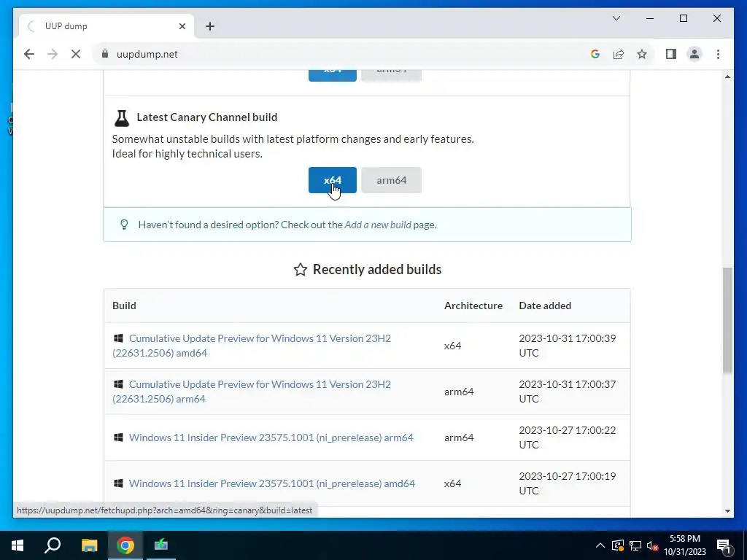This screenshot has width=747, height=560.
Task: Open the browser side panel icon
Action: [671, 54]
